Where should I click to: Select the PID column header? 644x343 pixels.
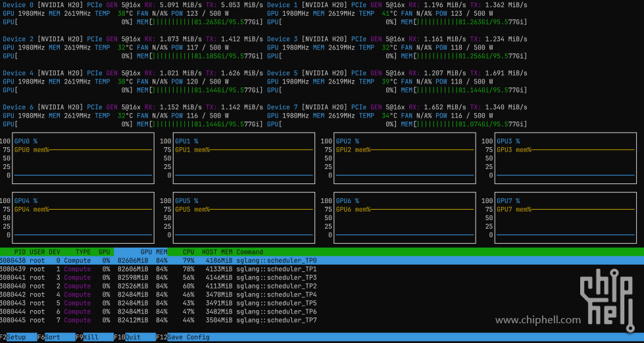(x=20, y=252)
